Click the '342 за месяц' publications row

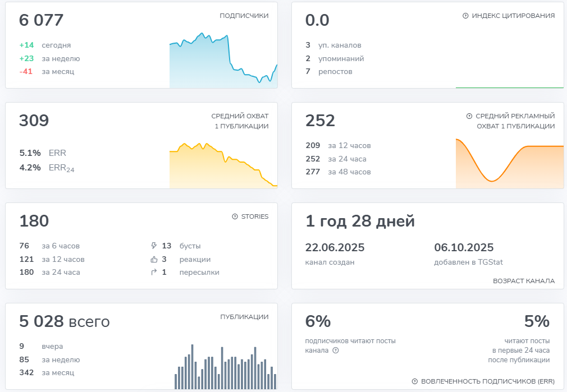[x=47, y=373]
